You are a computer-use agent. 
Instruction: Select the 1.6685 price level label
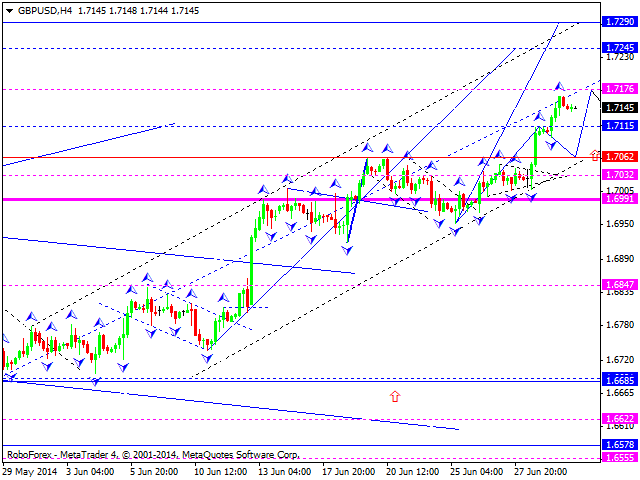point(620,380)
